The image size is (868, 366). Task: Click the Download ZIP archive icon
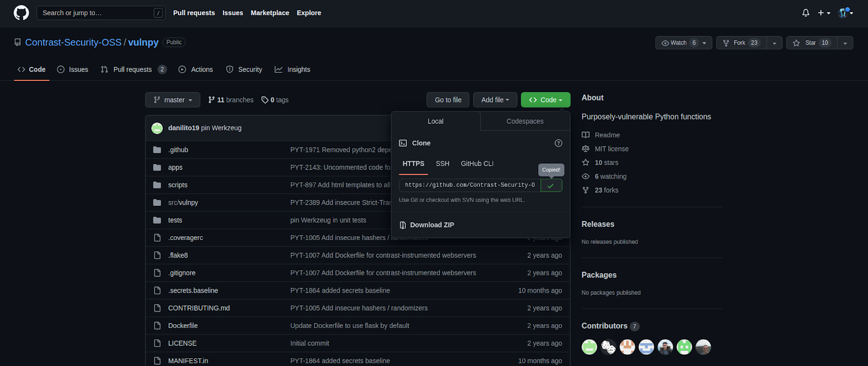pyautogui.click(x=403, y=225)
